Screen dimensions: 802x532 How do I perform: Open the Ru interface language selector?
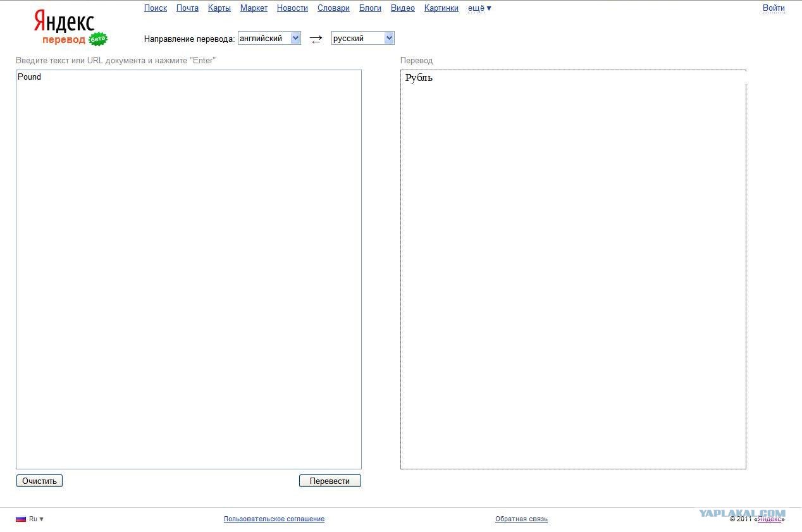[36, 519]
